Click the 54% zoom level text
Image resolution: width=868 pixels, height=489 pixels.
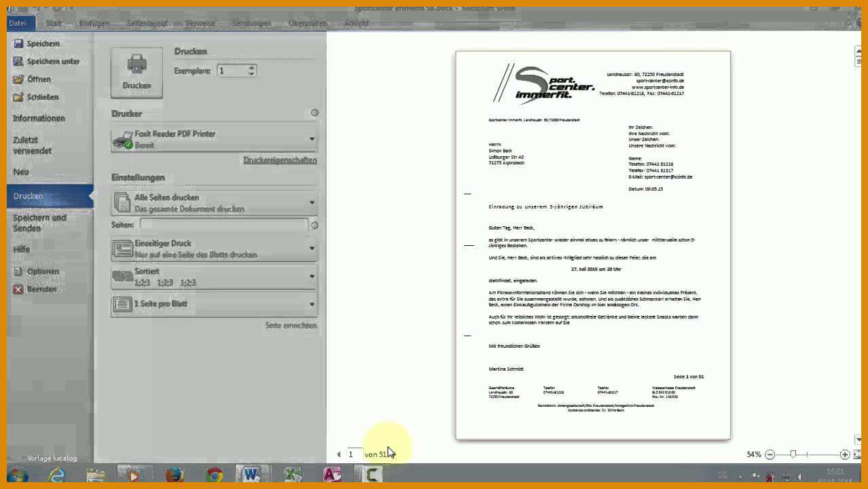[754, 454]
